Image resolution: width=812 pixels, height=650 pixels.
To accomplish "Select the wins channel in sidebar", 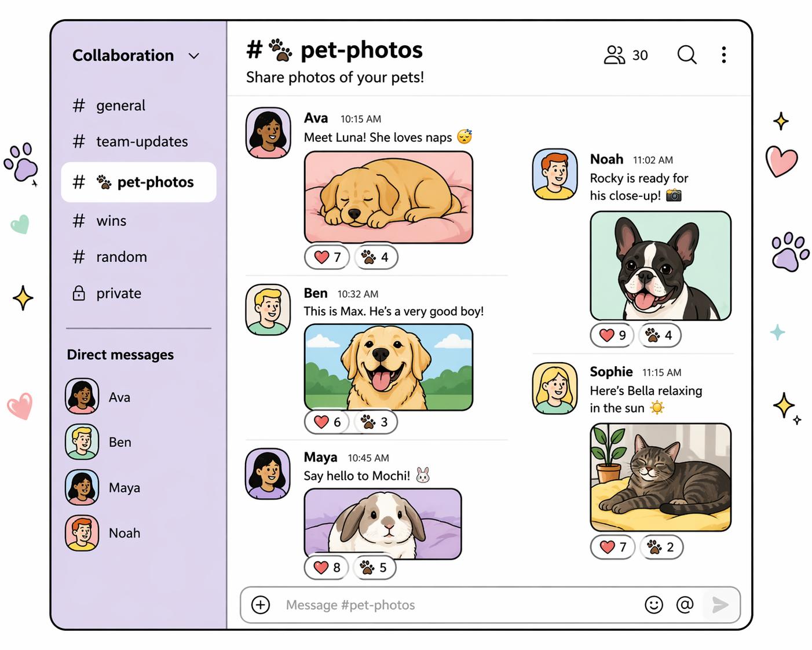I will [x=111, y=220].
